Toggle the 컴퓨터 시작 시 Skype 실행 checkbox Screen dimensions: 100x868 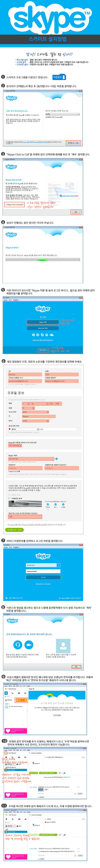coord(46,117)
